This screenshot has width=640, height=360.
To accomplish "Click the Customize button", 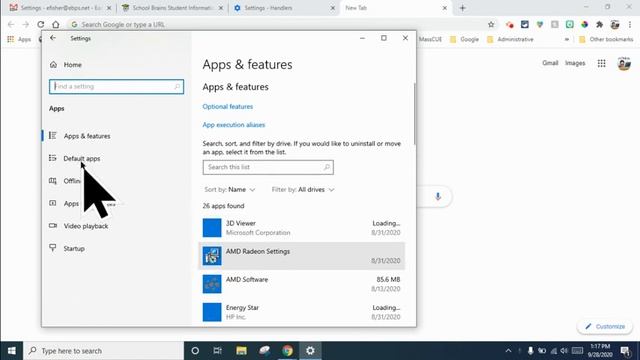I will pyautogui.click(x=605, y=327).
